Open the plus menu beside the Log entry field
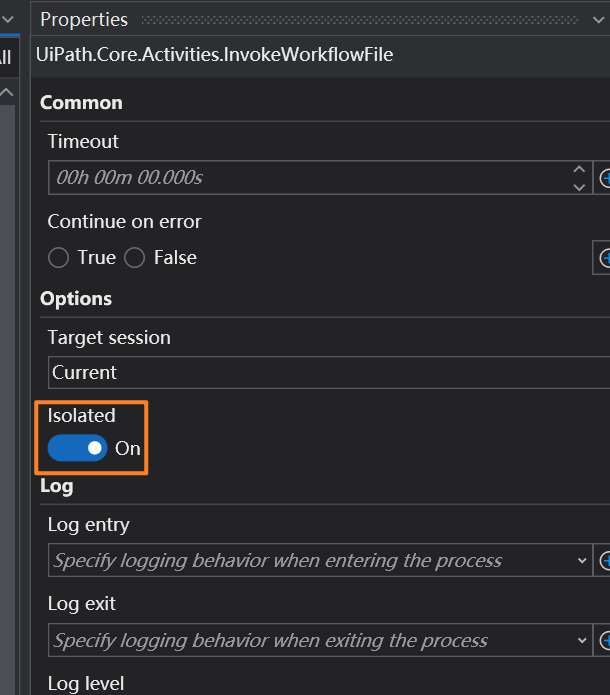The image size is (610, 695). pos(602,560)
